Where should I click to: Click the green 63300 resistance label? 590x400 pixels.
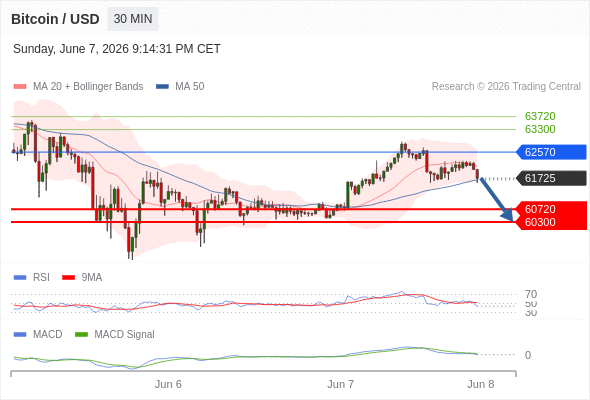[540, 129]
